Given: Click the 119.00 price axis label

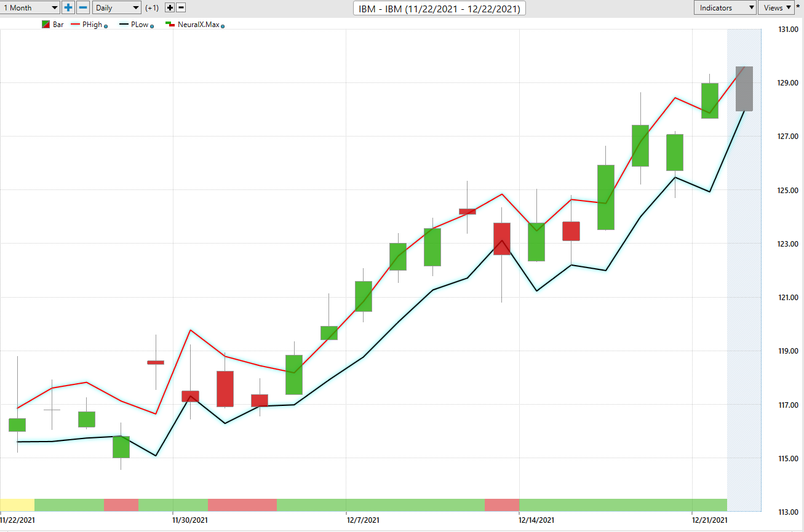Looking at the screenshot, I should click(788, 351).
